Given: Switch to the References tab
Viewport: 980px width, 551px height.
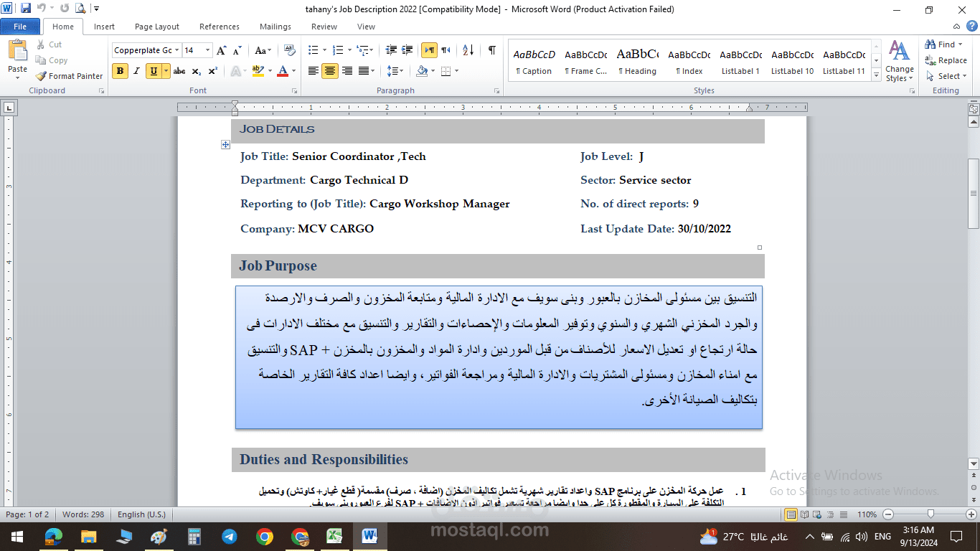Looking at the screenshot, I should [x=220, y=27].
